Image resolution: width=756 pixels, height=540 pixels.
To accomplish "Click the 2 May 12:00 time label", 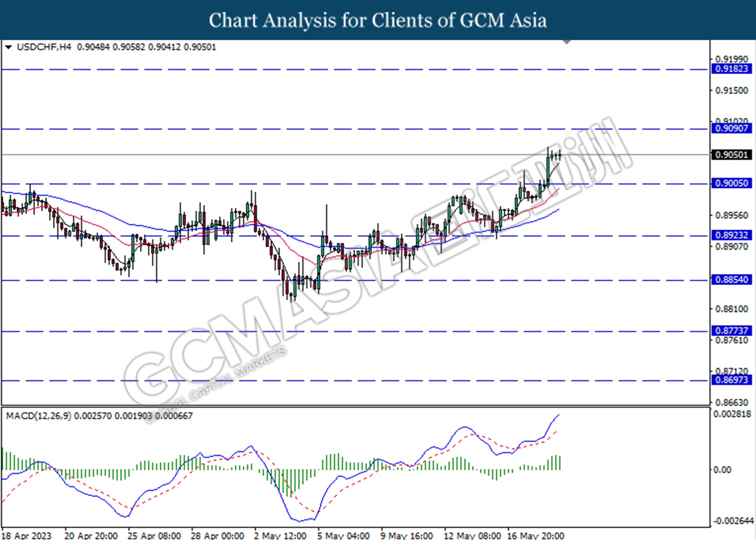I will (280, 535).
